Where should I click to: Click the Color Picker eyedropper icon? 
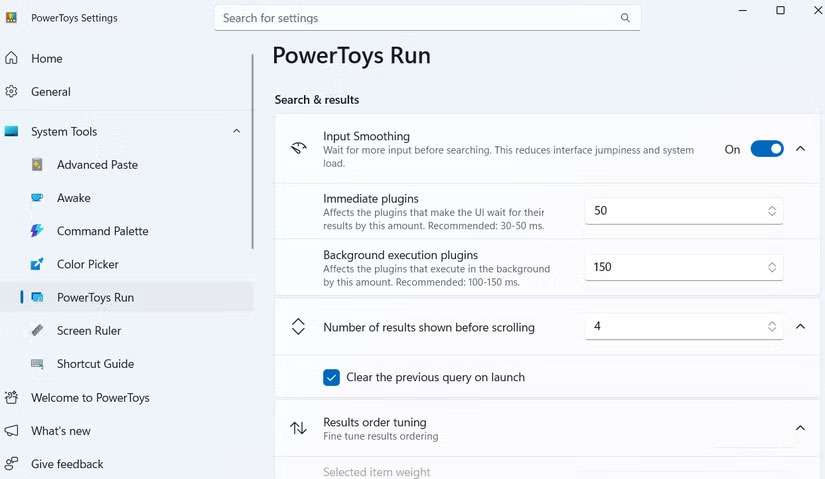tap(37, 264)
